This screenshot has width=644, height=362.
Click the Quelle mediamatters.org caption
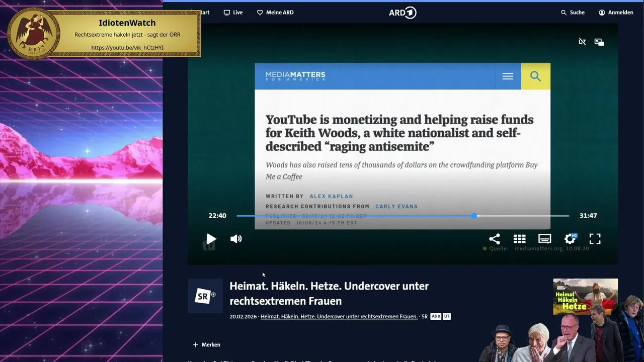[x=536, y=248]
